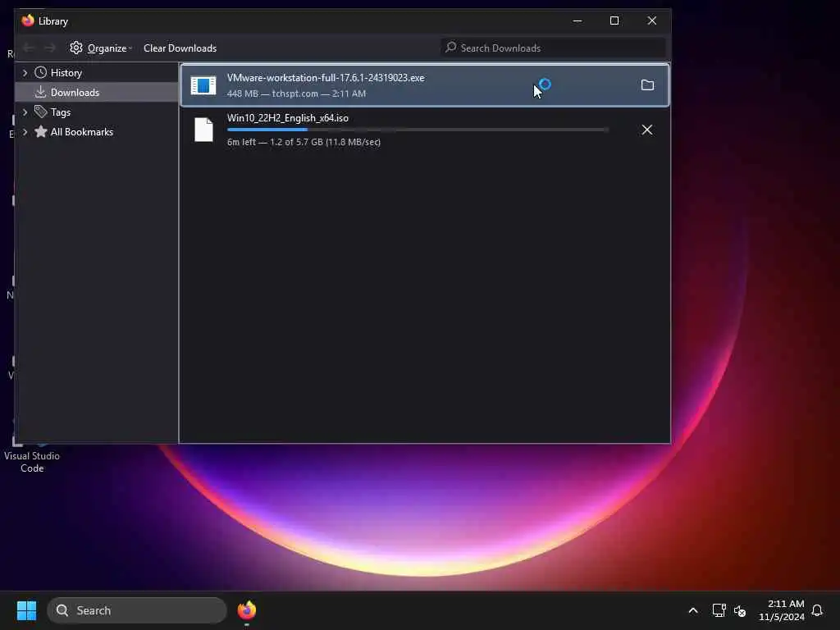Select VMware-workstation-full-17.6.1-24319023.exe file name
This screenshot has height=630, width=840.
click(326, 78)
